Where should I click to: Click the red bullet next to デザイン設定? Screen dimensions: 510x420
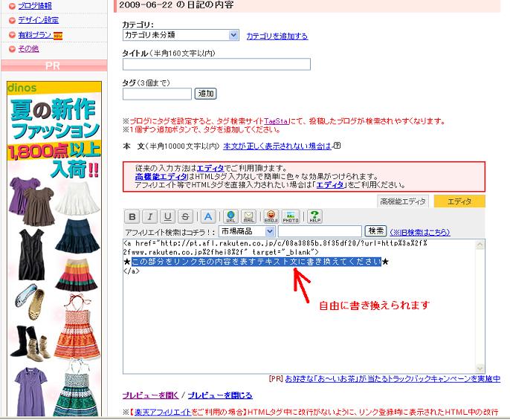tap(12, 21)
